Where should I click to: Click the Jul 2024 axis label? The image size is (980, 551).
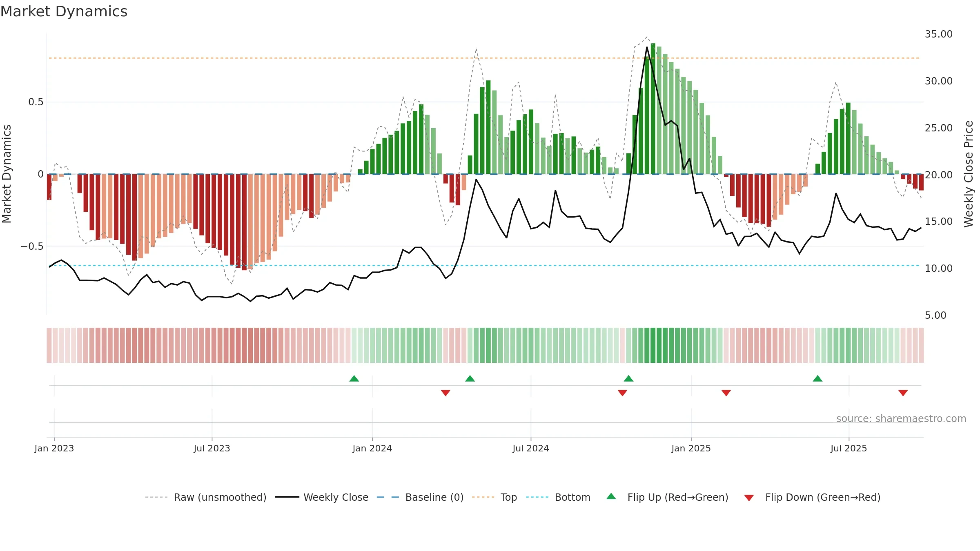click(531, 448)
